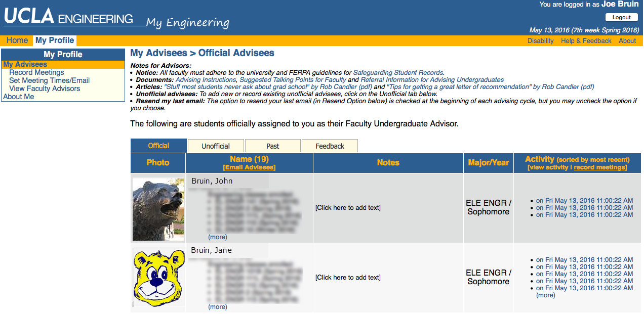Click the Email Advisees link
Image resolution: width=644 pixels, height=314 pixels.
pos(249,167)
